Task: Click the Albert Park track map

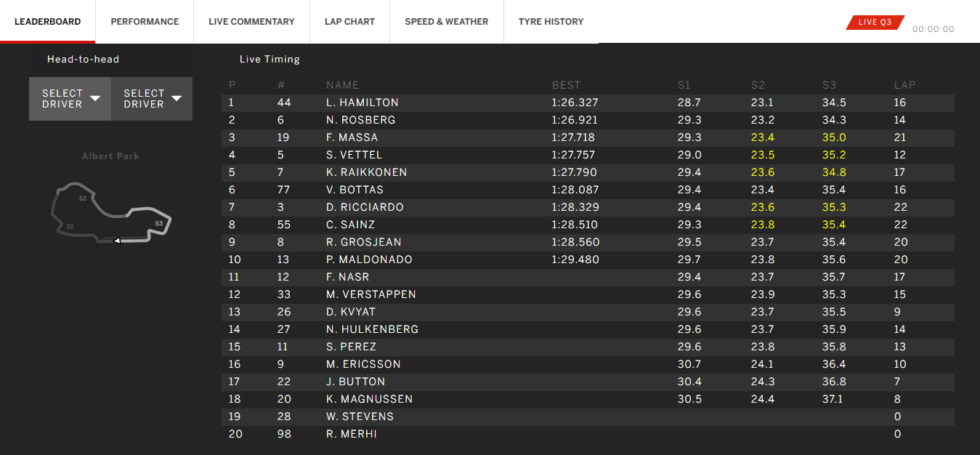Action: tap(110, 211)
